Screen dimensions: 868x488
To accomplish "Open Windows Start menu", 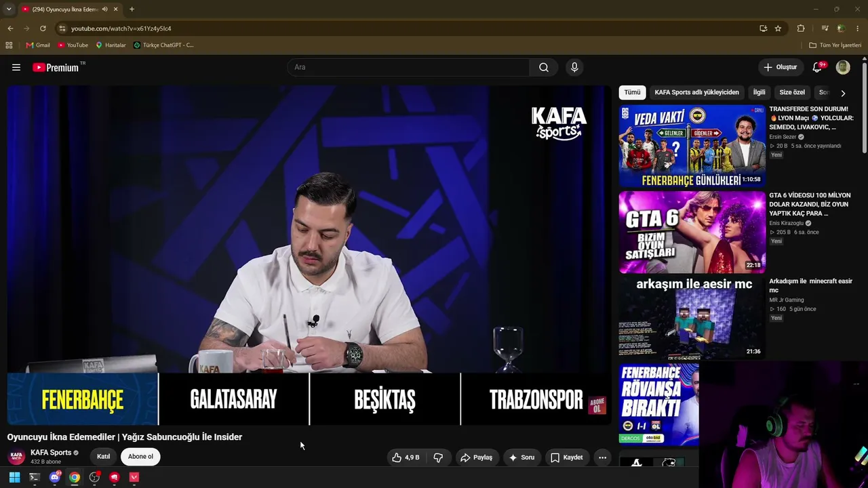I will coord(14,477).
